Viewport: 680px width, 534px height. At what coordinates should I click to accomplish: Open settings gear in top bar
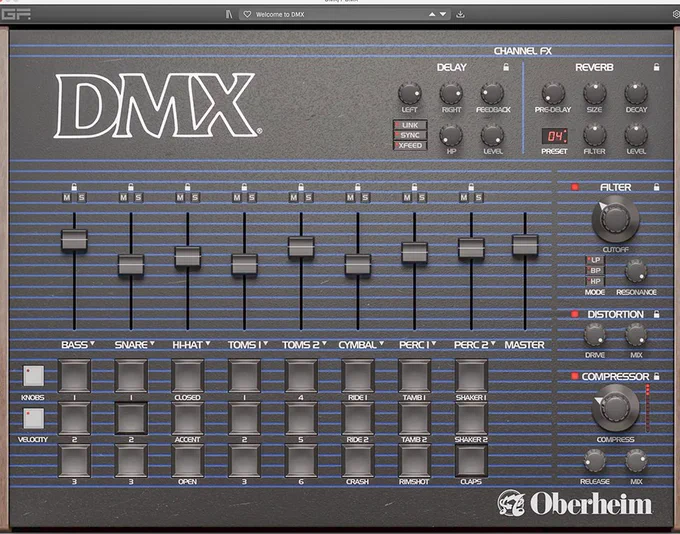tap(676, 14)
